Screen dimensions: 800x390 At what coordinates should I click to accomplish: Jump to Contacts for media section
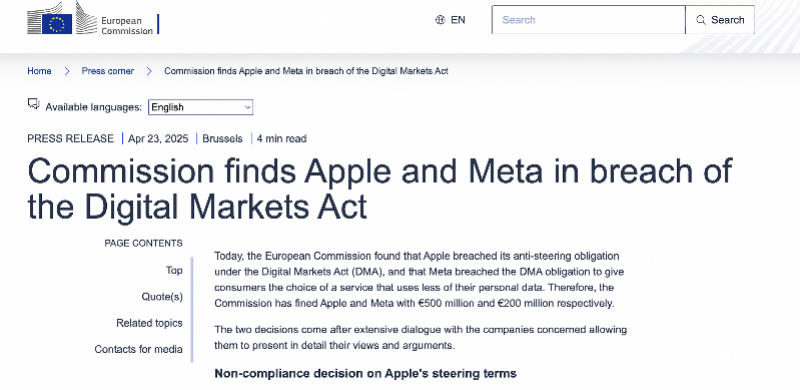pyautogui.click(x=138, y=350)
